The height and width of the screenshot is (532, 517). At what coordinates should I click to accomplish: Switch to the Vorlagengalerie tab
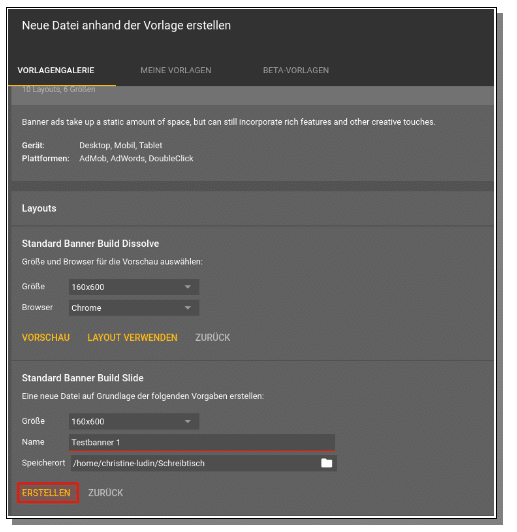point(56,70)
